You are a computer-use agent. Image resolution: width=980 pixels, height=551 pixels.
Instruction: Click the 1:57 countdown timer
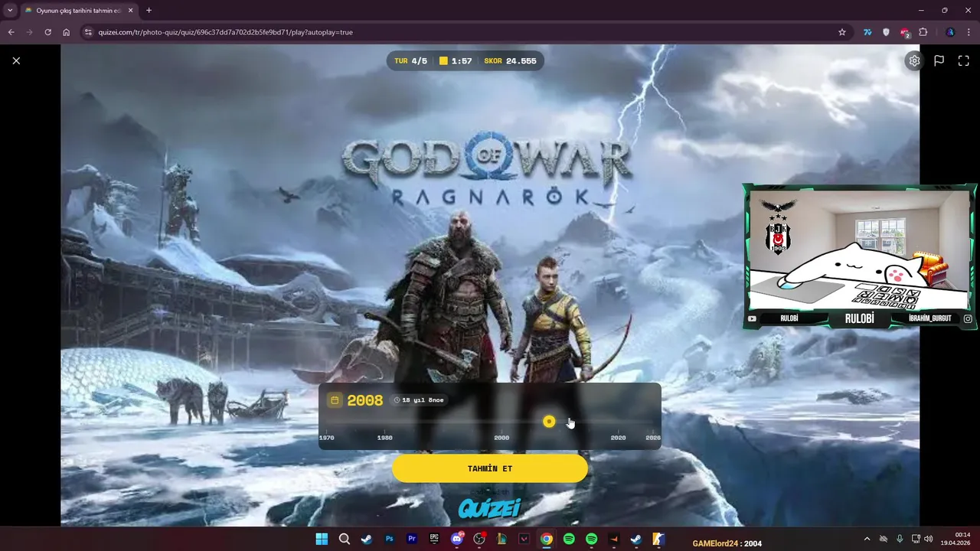click(456, 61)
